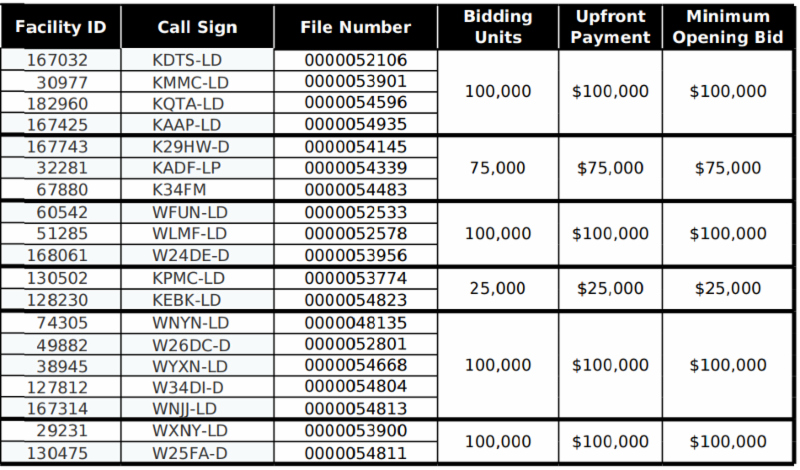The height and width of the screenshot is (470, 800).
Task: Click the 75,000 bidding units cell
Action: point(498,168)
